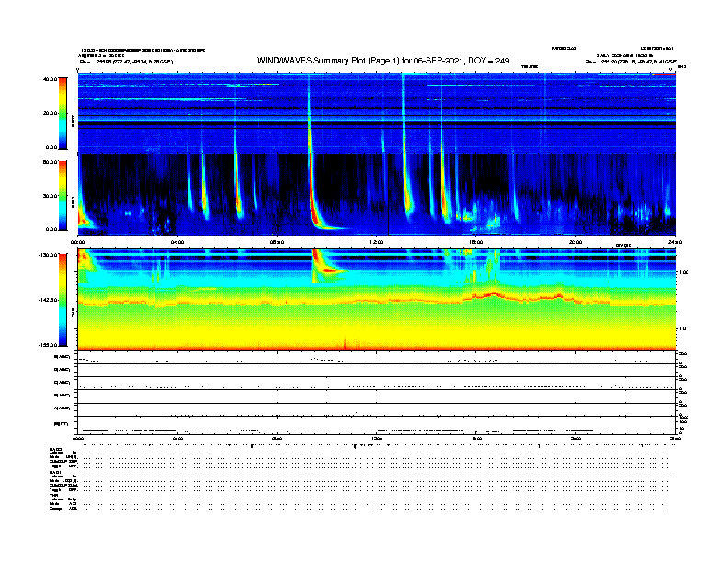Click 24:00 tick label under RAD1 spectrogram
The width and height of the screenshot is (728, 563).
click(x=675, y=242)
